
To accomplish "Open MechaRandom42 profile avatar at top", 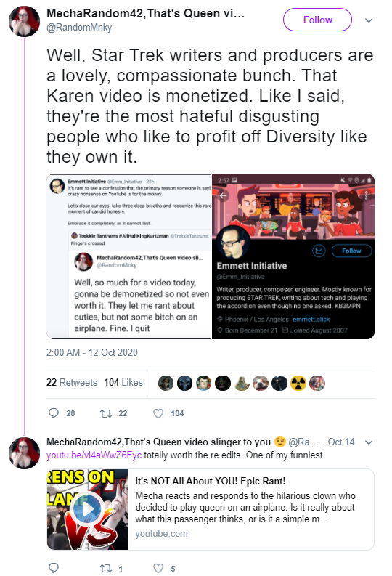I will [24, 21].
